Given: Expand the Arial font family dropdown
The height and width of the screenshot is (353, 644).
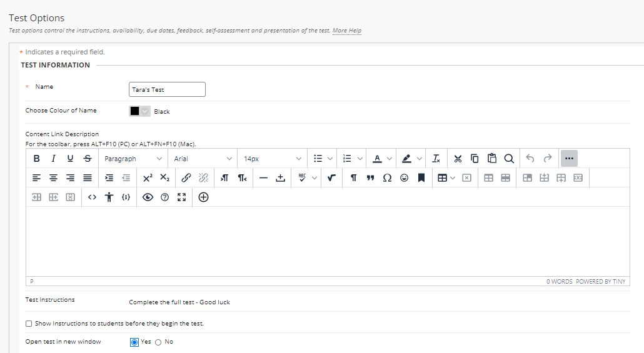Looking at the screenshot, I should pyautogui.click(x=203, y=159).
